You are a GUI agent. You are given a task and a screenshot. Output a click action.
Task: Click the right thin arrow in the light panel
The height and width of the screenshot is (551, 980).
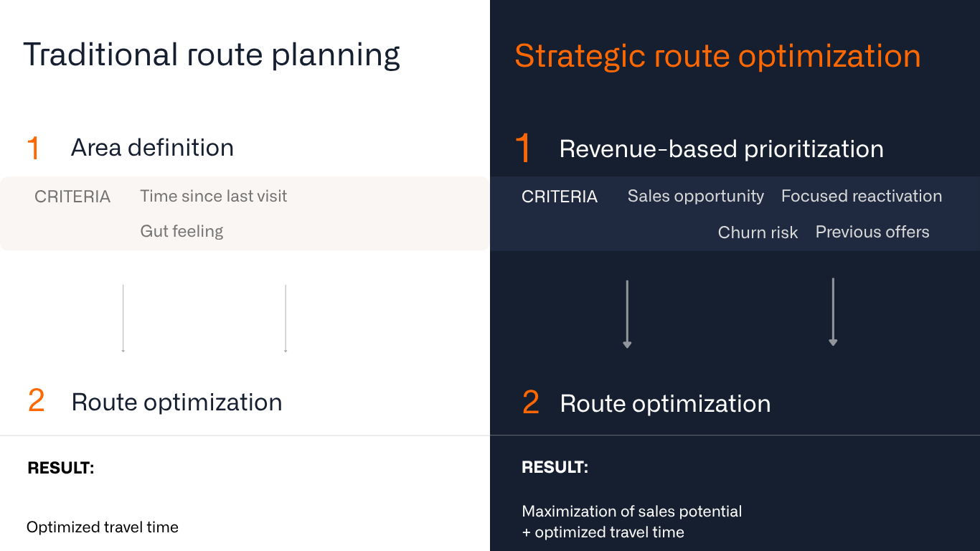[286, 318]
